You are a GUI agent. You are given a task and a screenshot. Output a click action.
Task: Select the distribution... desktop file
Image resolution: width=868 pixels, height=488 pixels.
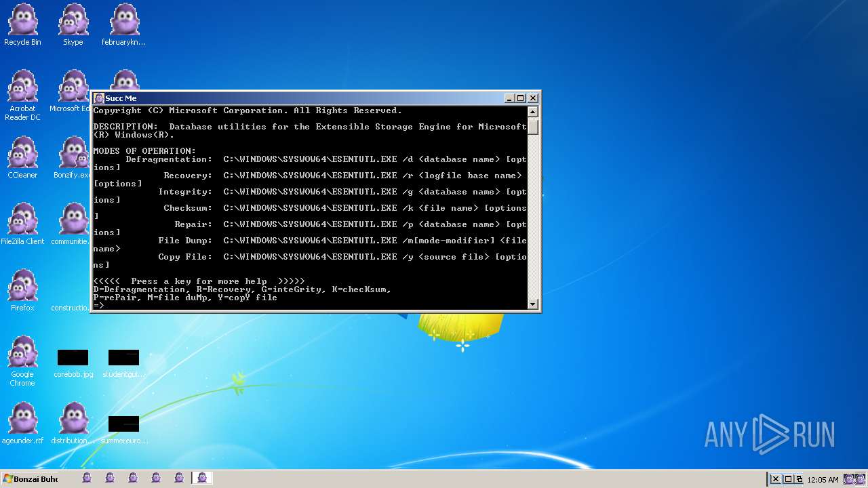click(73, 423)
